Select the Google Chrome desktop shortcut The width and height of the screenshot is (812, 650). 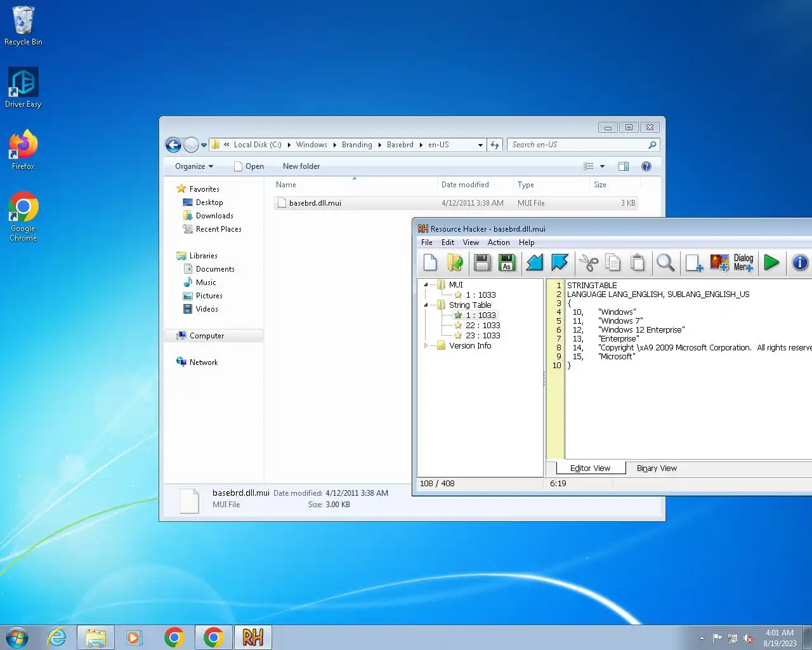(x=23, y=216)
